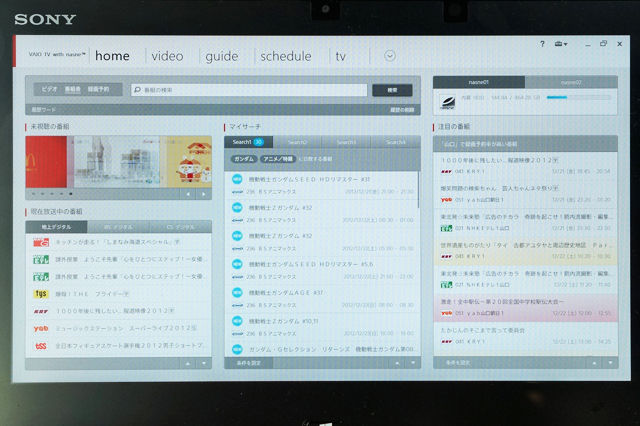Click the KRY logo in now-airing list
Viewport: 640px width, 426px height.
pos(41,311)
